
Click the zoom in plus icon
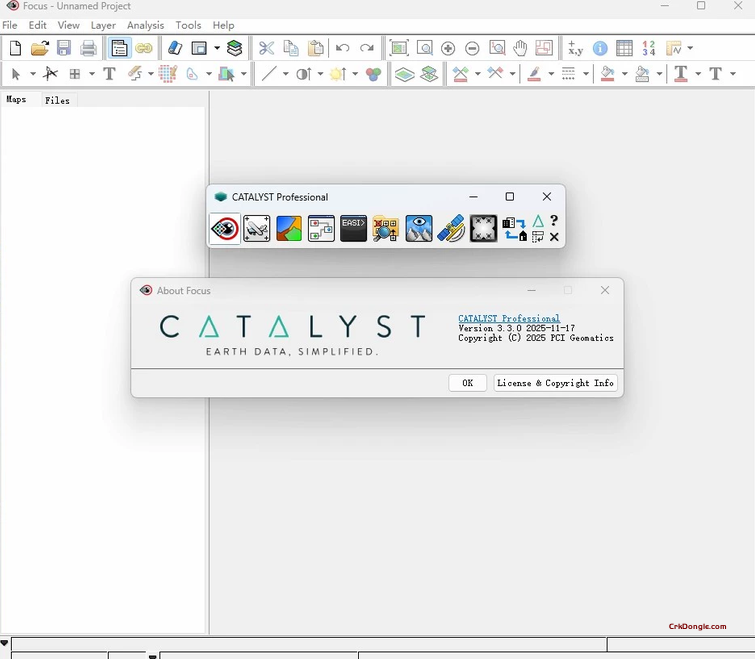point(448,48)
